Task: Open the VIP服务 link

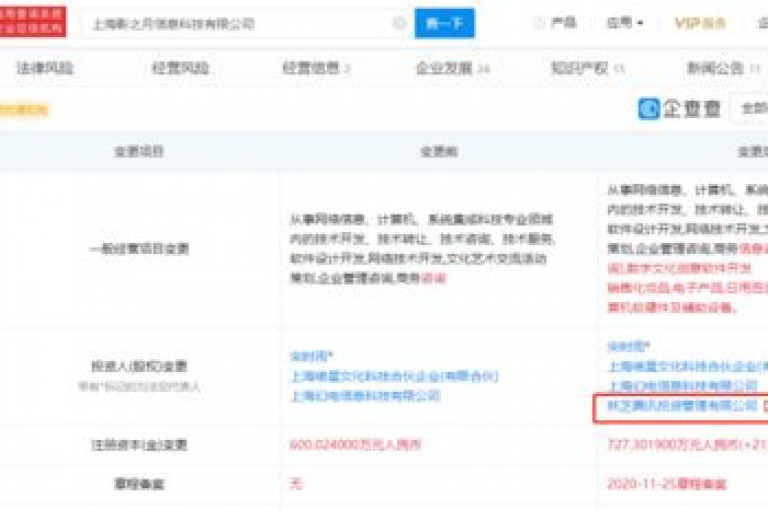Action: pyautogui.click(x=700, y=23)
